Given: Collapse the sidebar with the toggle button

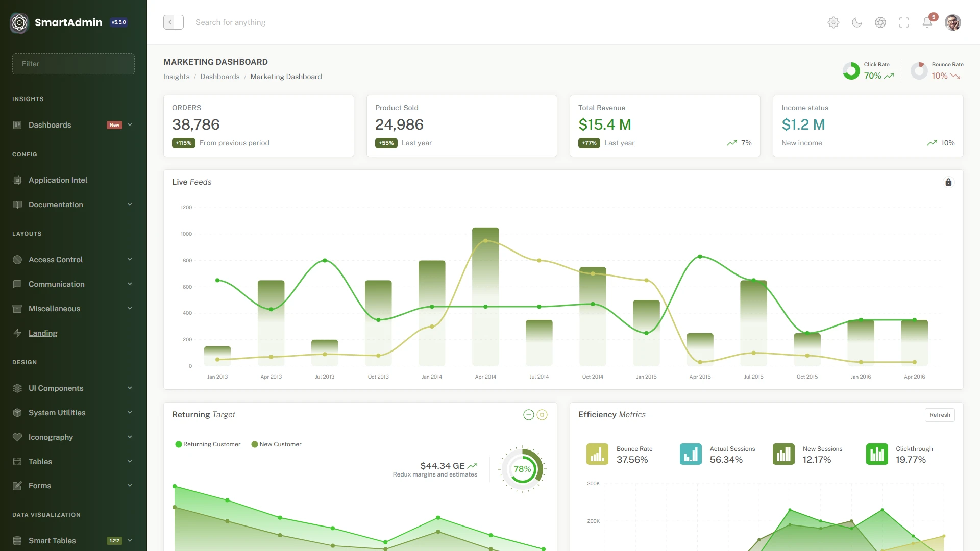Looking at the screenshot, I should 174,22.
